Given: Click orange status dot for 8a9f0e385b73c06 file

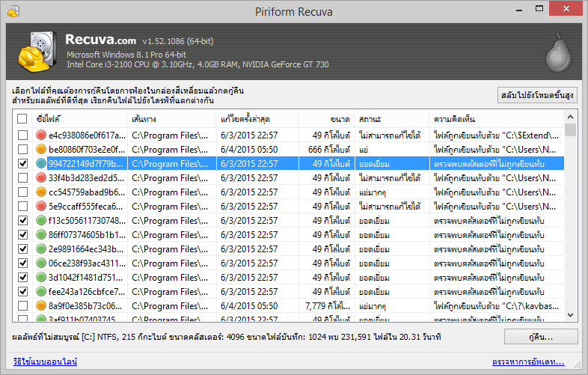Looking at the screenshot, I should pyautogui.click(x=41, y=306).
